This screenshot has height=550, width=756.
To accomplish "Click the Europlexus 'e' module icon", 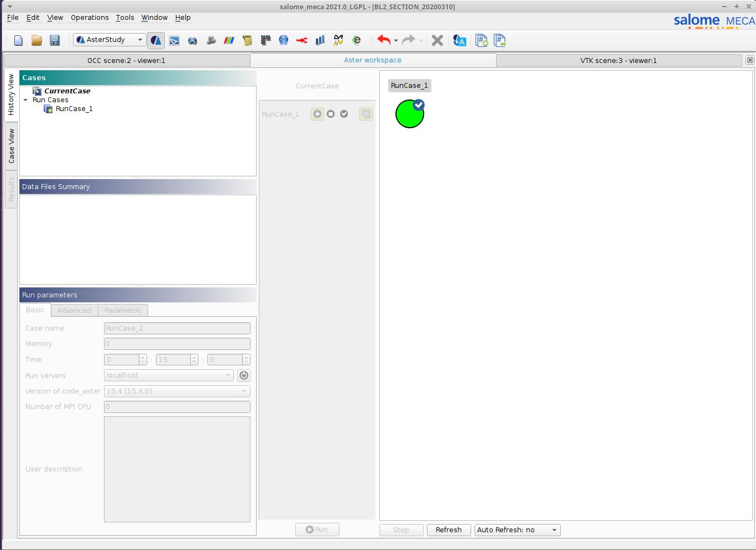I will tap(357, 40).
